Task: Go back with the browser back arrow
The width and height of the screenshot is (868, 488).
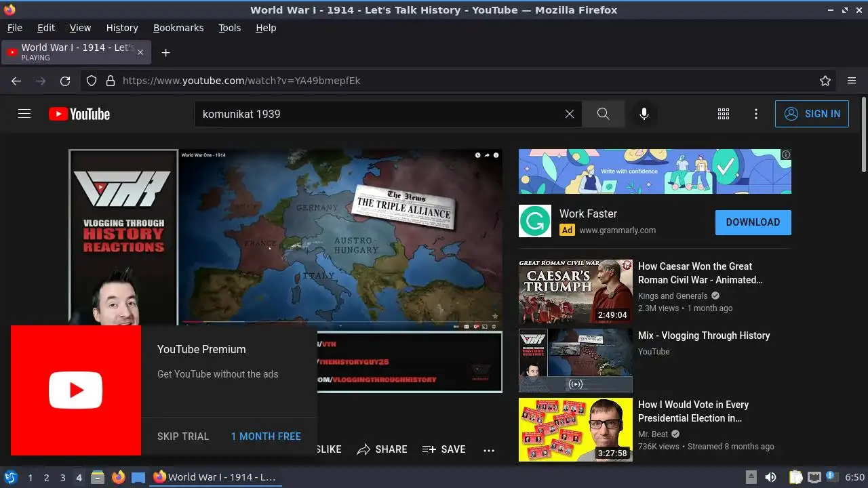Action: 16,81
